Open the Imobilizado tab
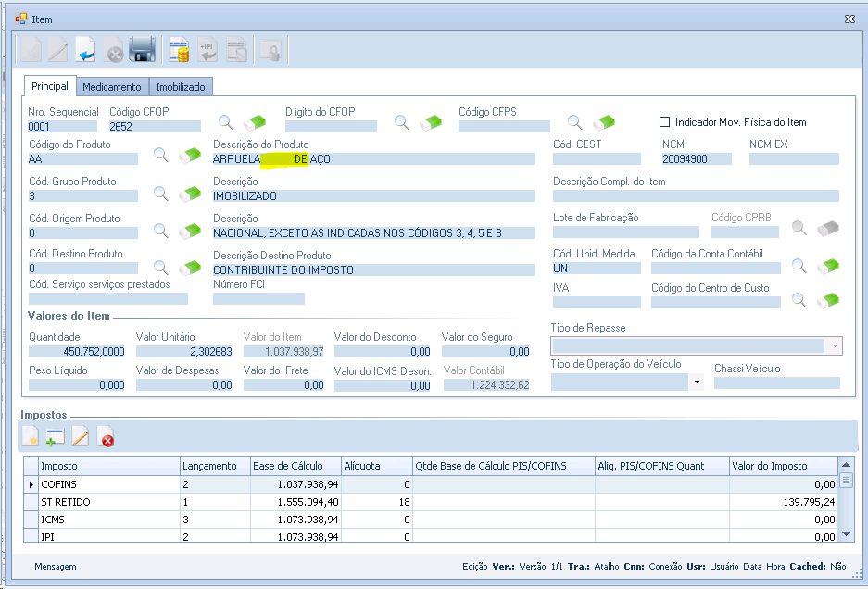Screen dimensions: 868x589 pos(182,87)
